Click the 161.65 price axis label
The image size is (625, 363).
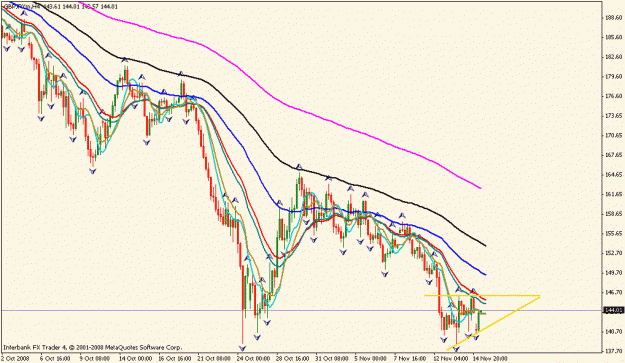(x=614, y=194)
